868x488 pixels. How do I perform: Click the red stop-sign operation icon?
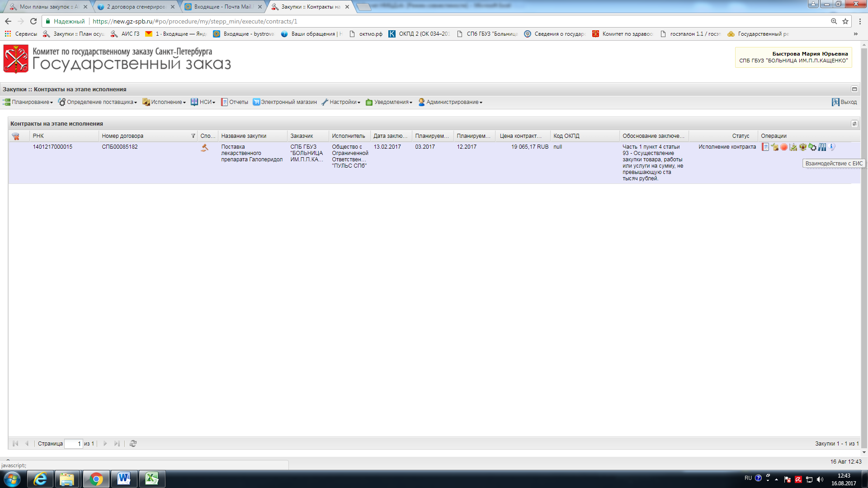[x=784, y=147]
